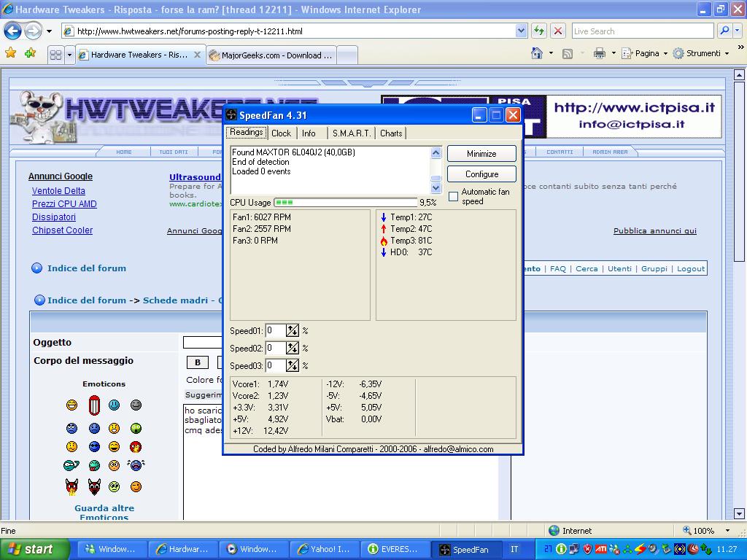The height and width of the screenshot is (560, 747).
Task: Go back with the browser Back arrow
Action: pos(13,31)
